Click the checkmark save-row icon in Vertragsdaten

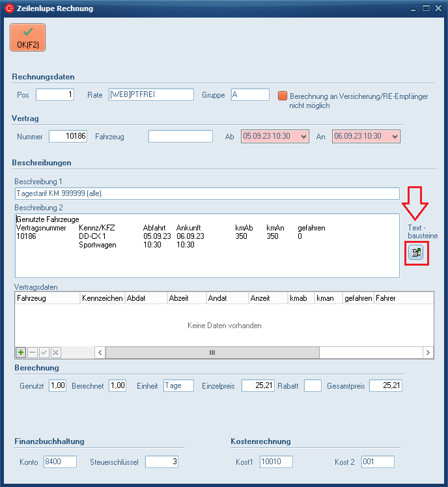[x=44, y=352]
